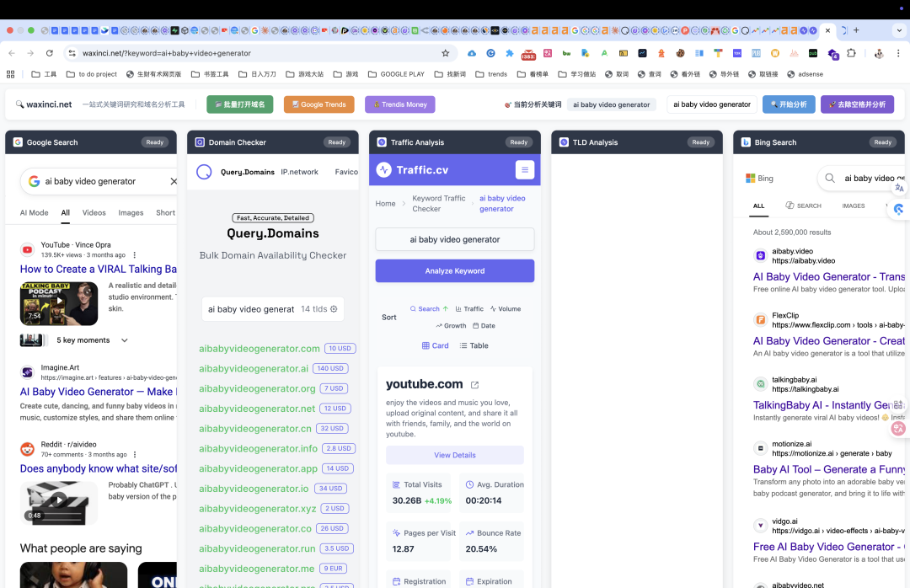Click the Google Trends button
Image resolution: width=910 pixels, height=588 pixels.
point(319,104)
